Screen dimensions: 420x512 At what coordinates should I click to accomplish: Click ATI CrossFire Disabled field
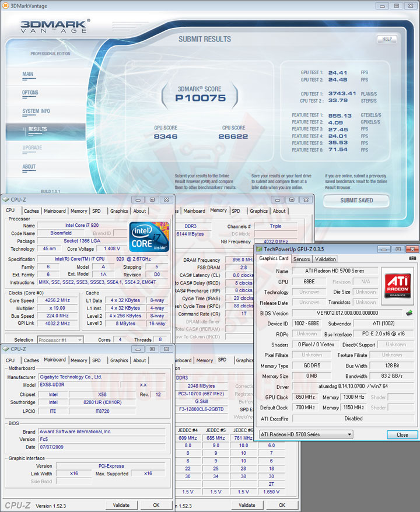pyautogui.click(x=353, y=419)
